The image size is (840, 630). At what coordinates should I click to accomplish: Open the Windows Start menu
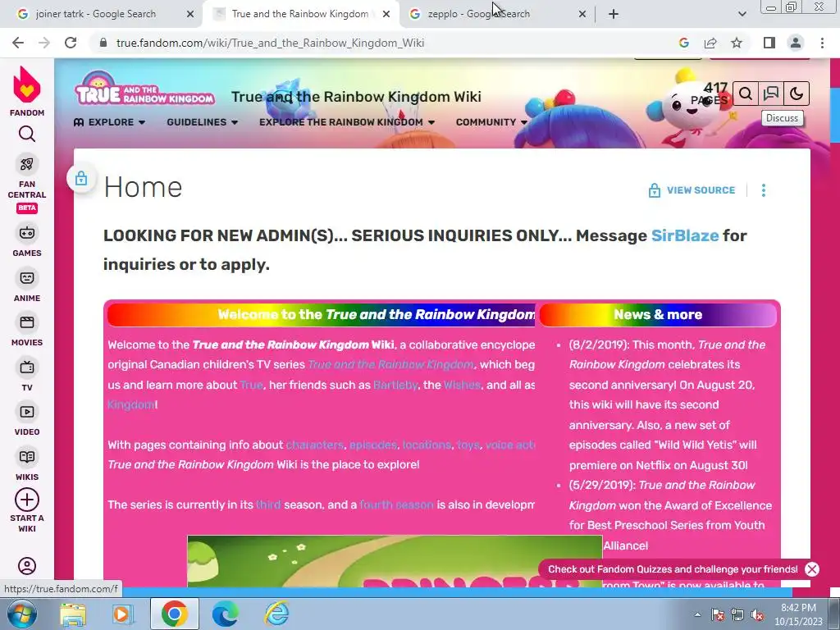(x=21, y=614)
